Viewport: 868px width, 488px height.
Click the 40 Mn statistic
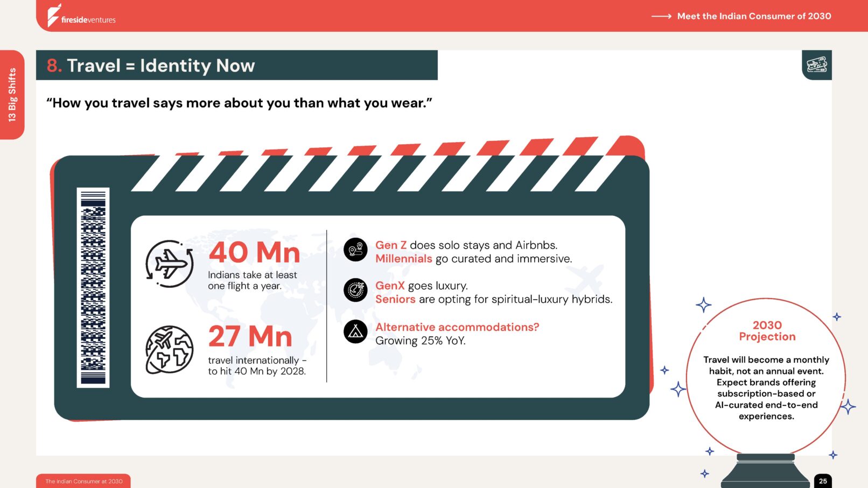(254, 252)
